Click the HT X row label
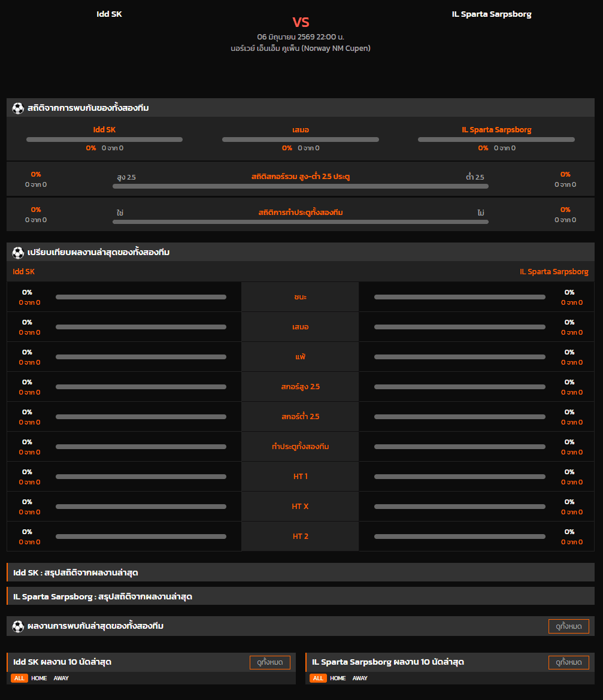Viewport: 603px width, 700px height. pyautogui.click(x=301, y=506)
